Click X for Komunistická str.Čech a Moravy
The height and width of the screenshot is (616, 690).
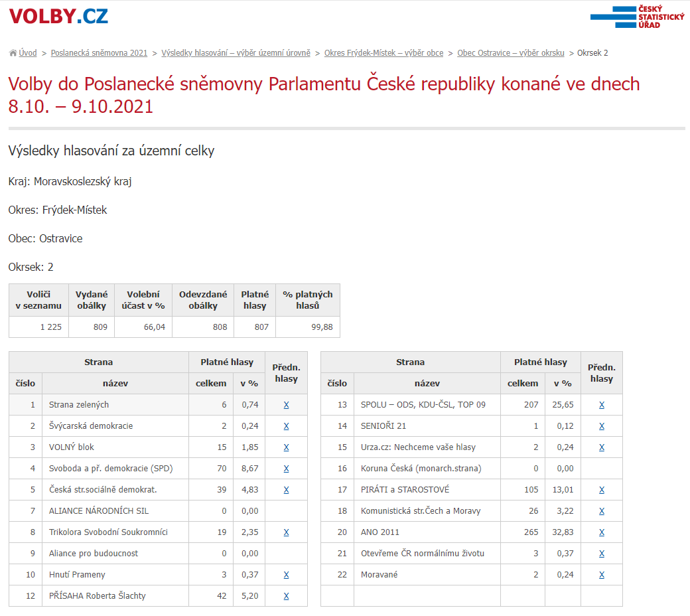click(601, 511)
